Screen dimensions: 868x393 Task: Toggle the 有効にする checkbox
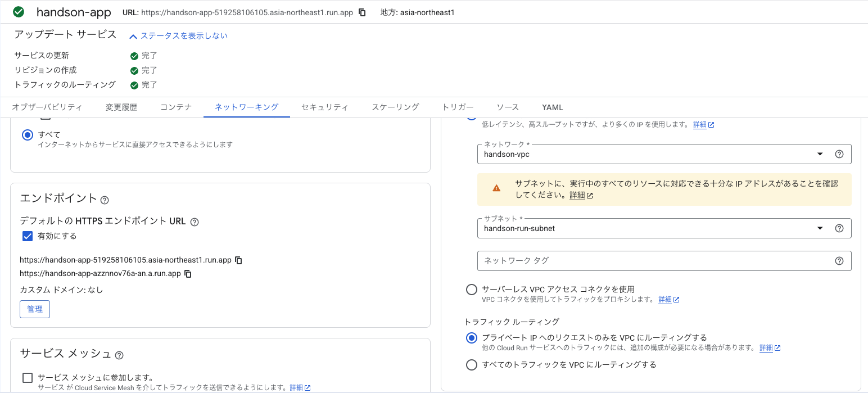pyautogui.click(x=27, y=236)
